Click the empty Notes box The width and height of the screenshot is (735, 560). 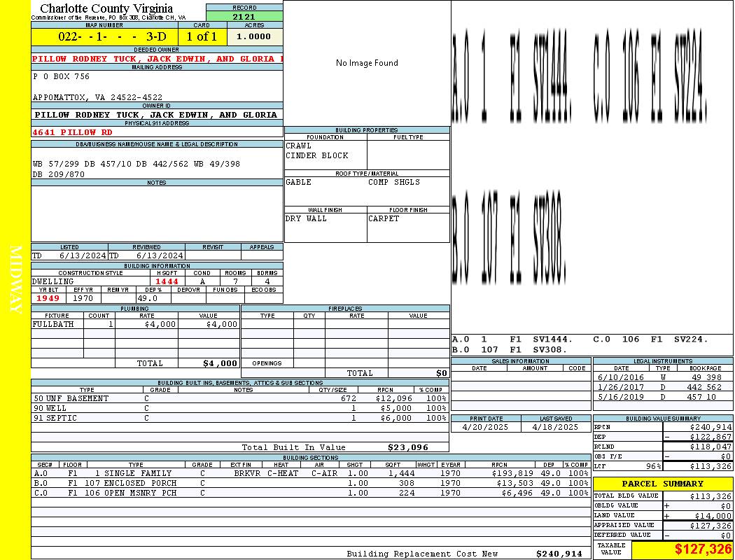pos(157,213)
